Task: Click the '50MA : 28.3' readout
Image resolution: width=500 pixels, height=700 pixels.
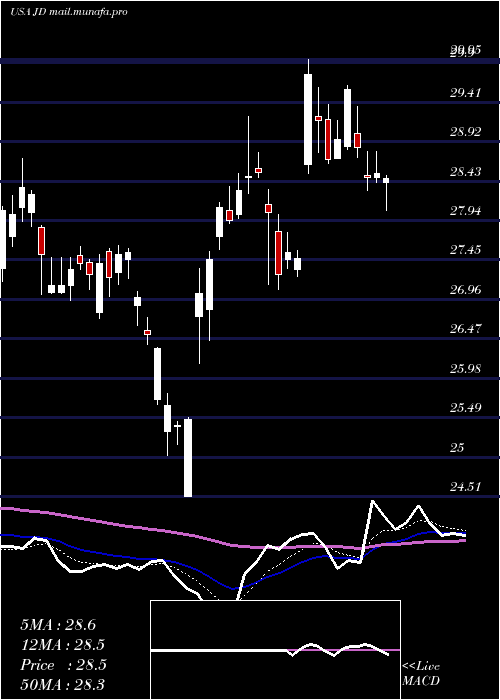Action: coord(63,685)
